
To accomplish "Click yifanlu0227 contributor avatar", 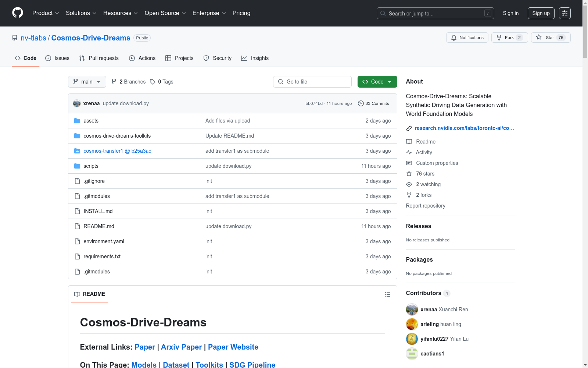I will (412, 339).
